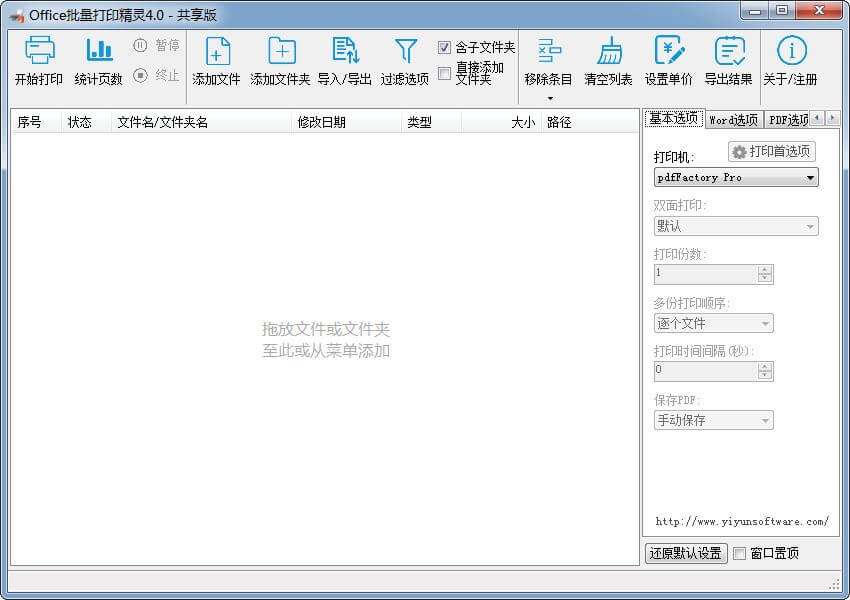850x600 pixels.
Task: Click the 暂停 pause icon
Action: click(140, 45)
